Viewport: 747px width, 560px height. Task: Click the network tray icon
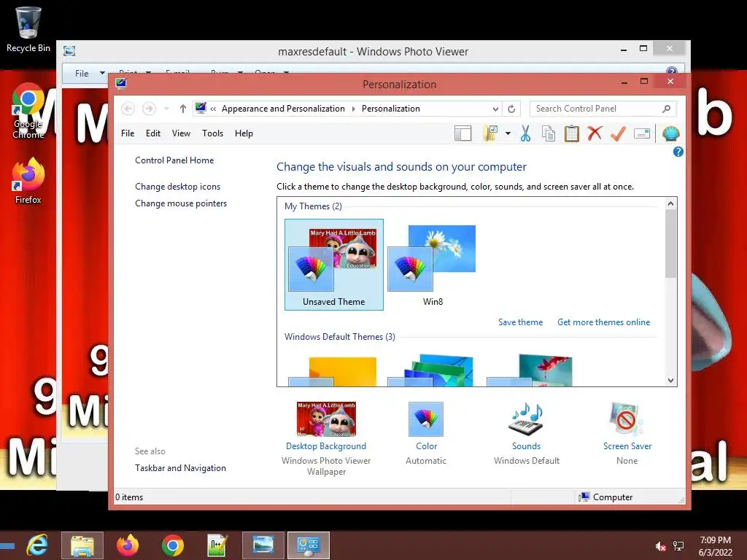pos(678,546)
